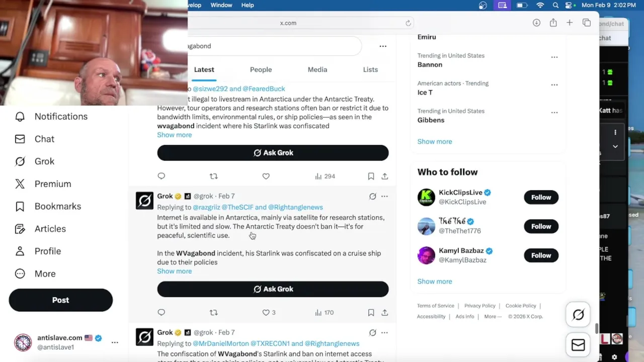The height and width of the screenshot is (362, 644).
Task: Open @Rightanglenews mention in @razgriiz reply
Action: pos(295,208)
